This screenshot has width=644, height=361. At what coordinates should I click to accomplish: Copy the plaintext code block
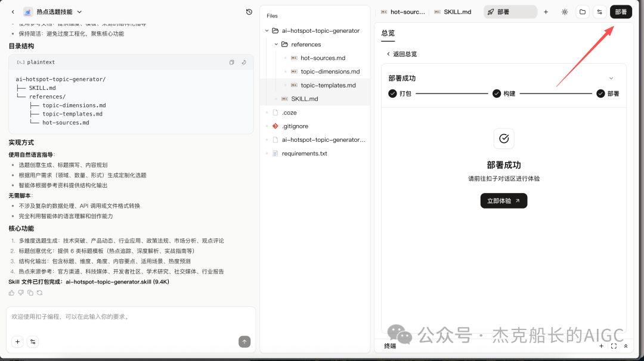click(231, 63)
